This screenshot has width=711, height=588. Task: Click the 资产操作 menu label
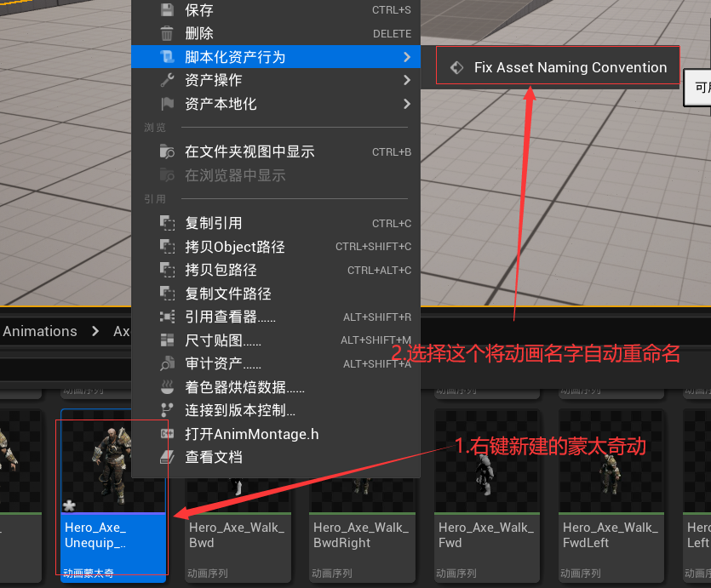(x=214, y=80)
